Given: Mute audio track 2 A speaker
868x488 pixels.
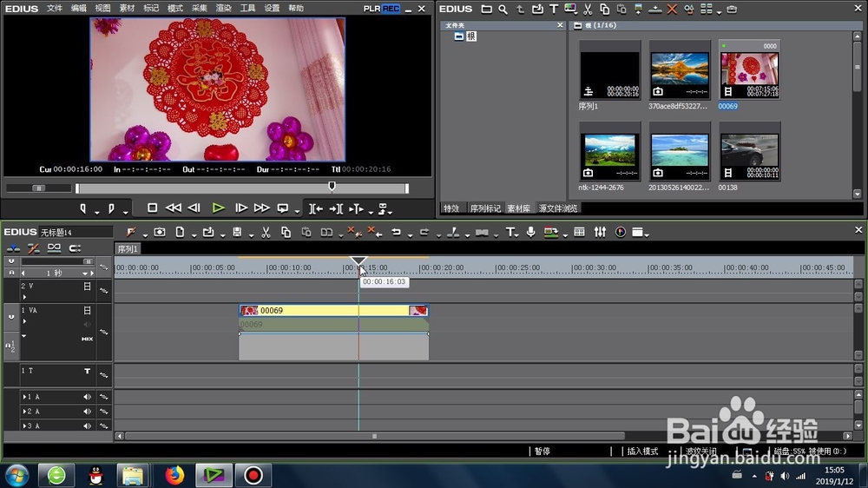Looking at the screenshot, I should (x=88, y=411).
